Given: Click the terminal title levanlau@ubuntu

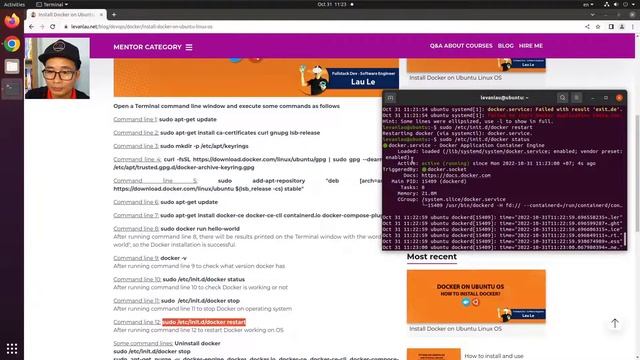Looking at the screenshot, I should (x=503, y=98).
